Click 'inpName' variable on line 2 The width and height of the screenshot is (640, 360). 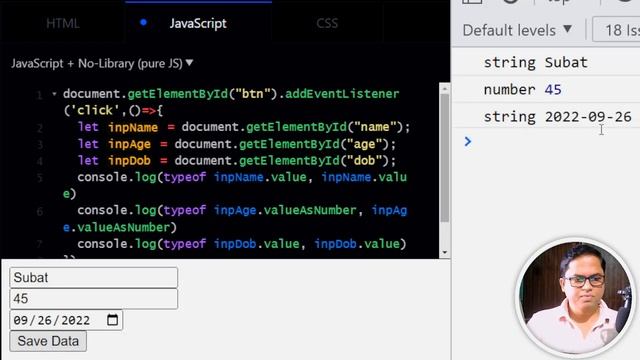coord(133,127)
